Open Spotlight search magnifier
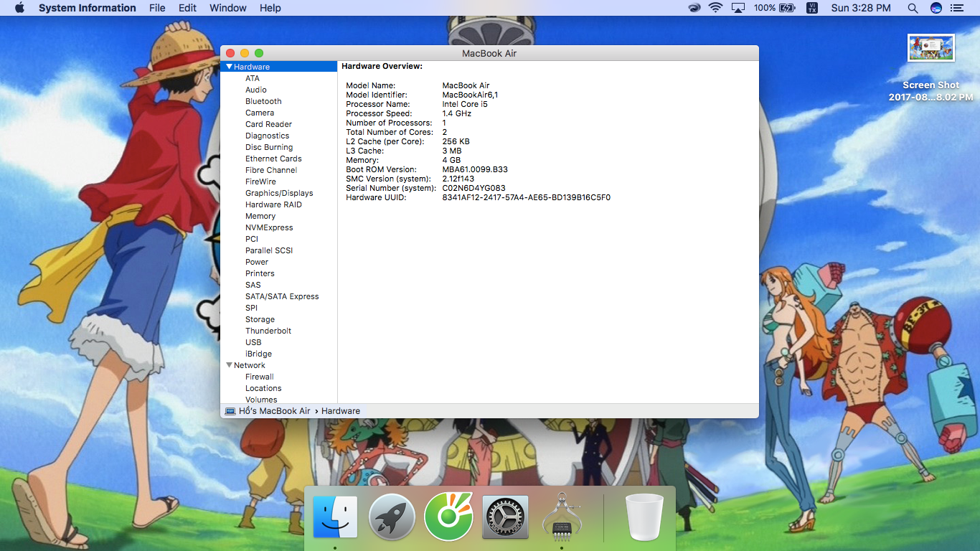 click(913, 8)
